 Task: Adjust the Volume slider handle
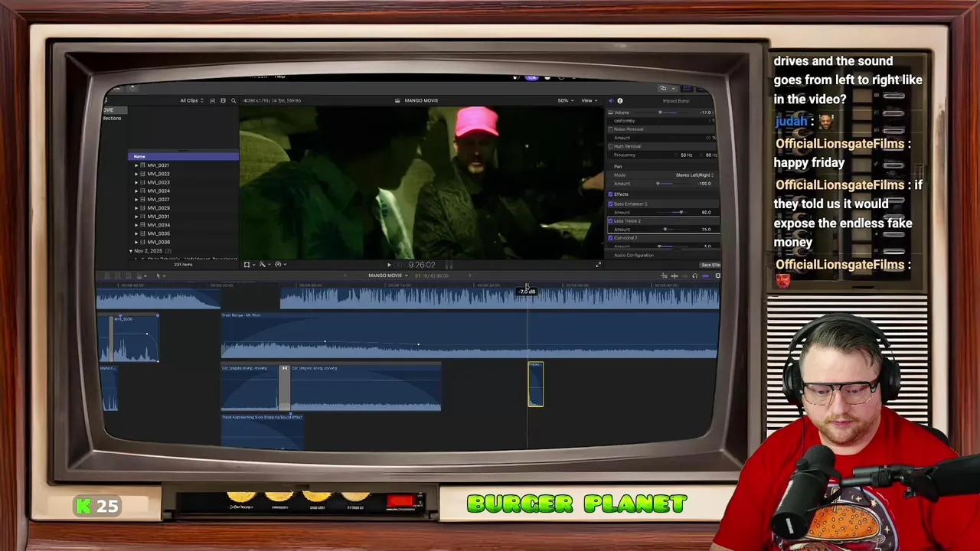click(660, 112)
